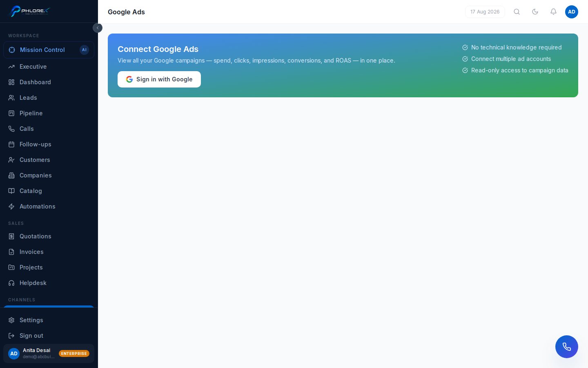Click the ENTERPRISE plan badge

[74, 354]
